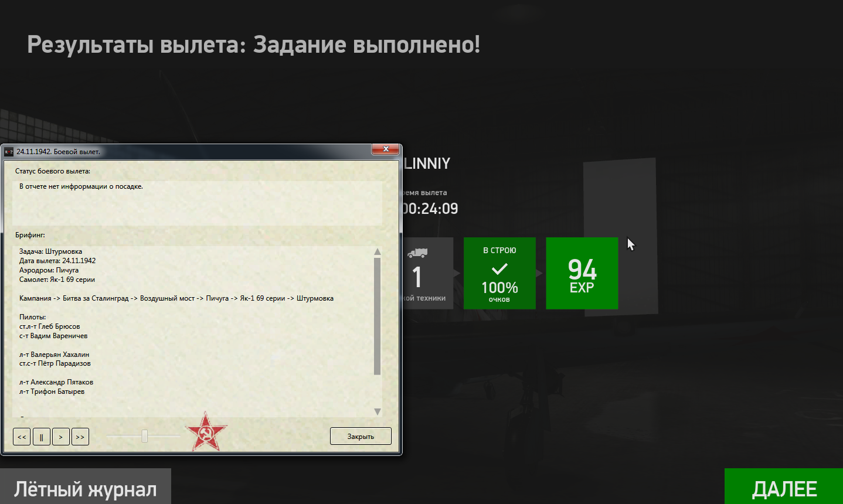The image size is (843, 504).
Task: Click the В СТРОЮ 100% tile
Action: [499, 273]
